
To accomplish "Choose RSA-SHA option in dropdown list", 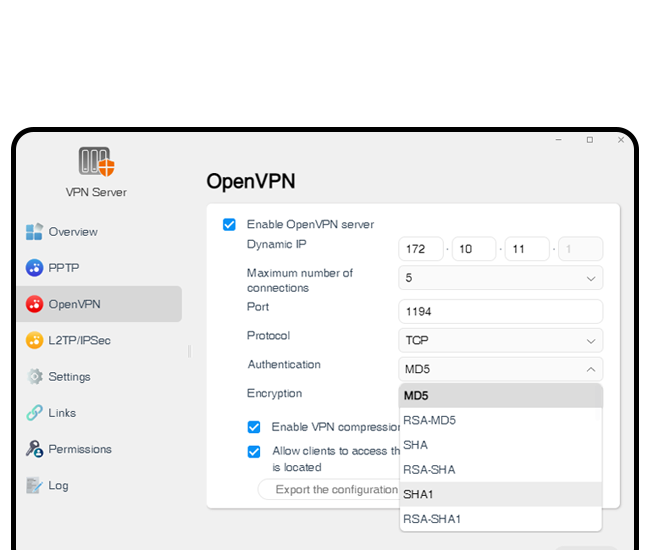I will [500, 470].
